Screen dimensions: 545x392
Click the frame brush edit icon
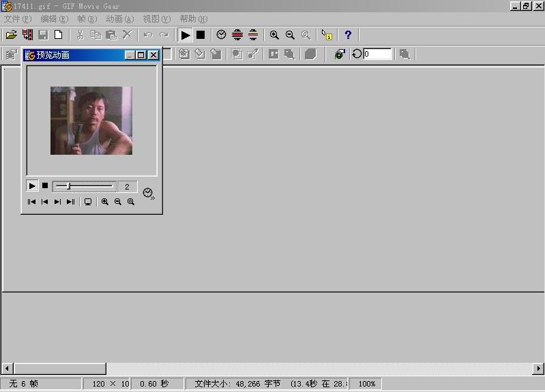(252, 54)
